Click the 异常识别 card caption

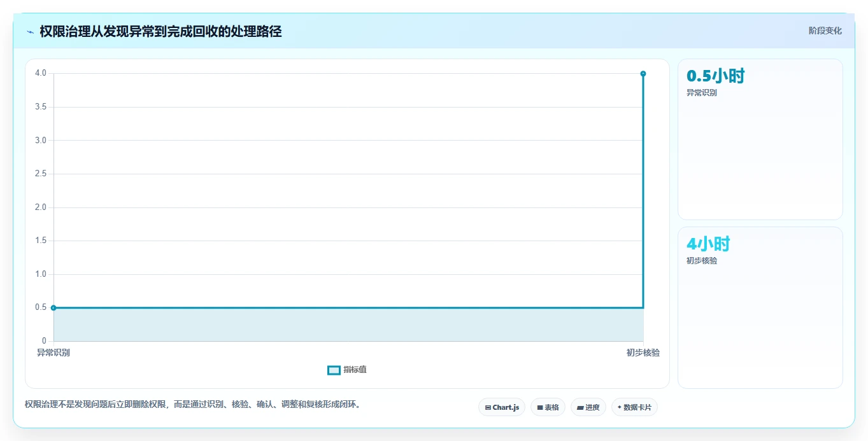click(x=702, y=93)
